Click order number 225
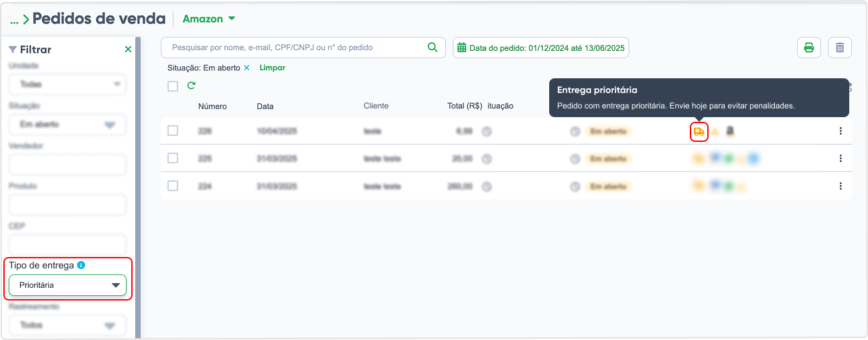The width and height of the screenshot is (868, 340). [x=205, y=159]
